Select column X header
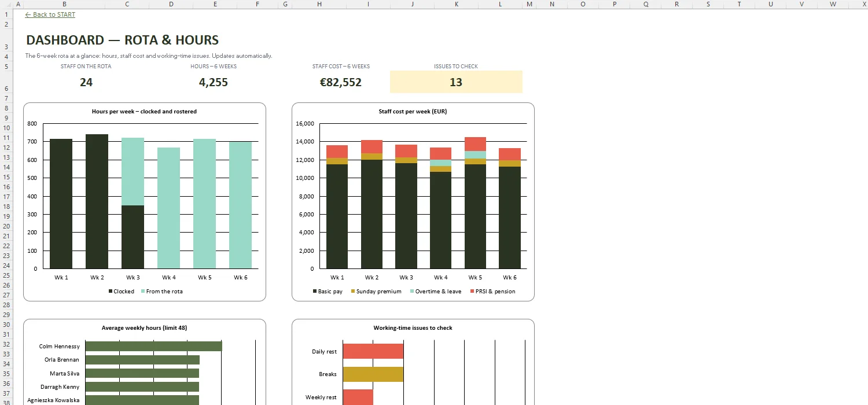 tap(865, 4)
